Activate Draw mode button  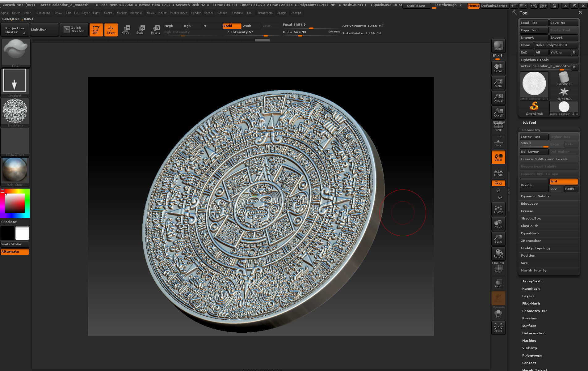click(111, 30)
